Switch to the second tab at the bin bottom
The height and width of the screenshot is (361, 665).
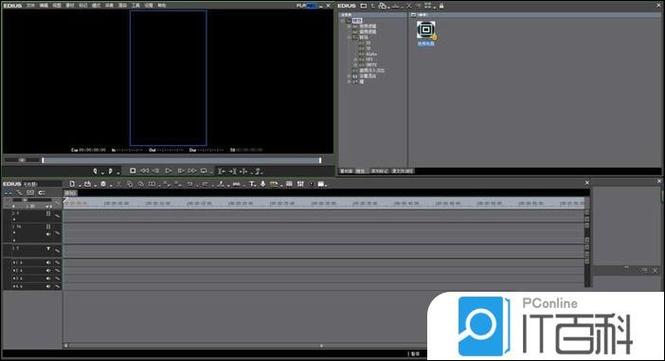[360, 171]
